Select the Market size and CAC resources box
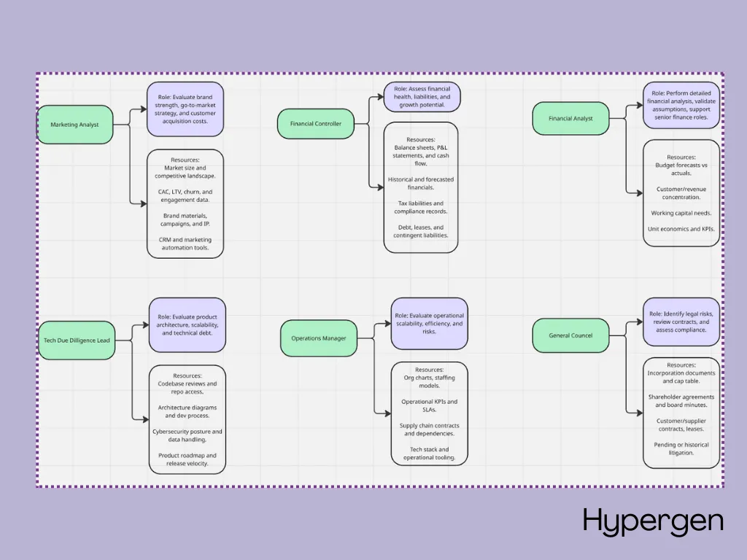 coord(185,204)
